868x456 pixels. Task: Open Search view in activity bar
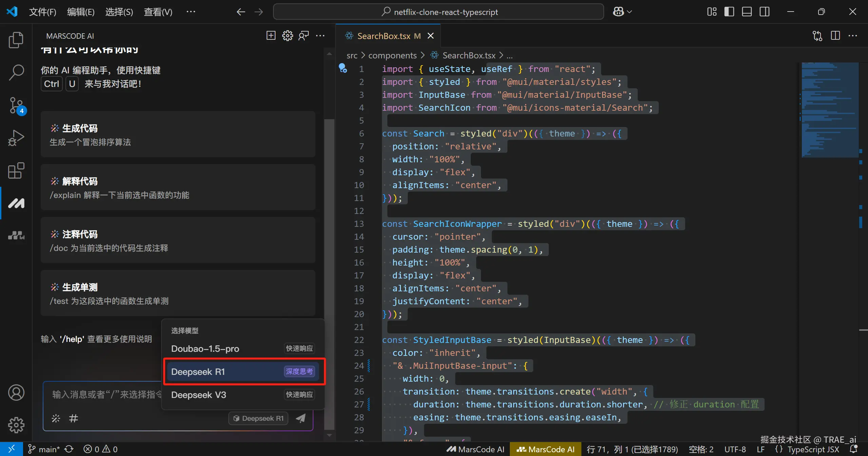(16, 72)
